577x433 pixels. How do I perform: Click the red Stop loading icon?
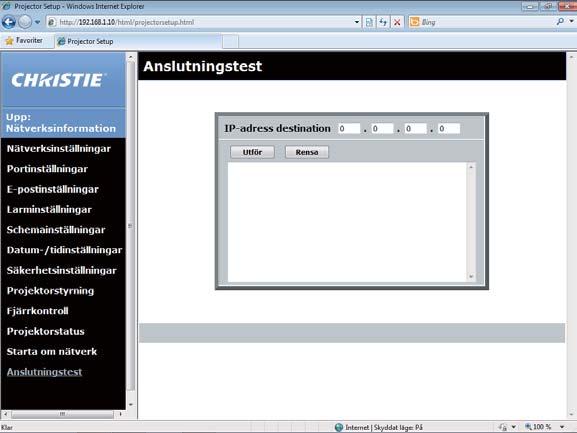tap(397, 22)
